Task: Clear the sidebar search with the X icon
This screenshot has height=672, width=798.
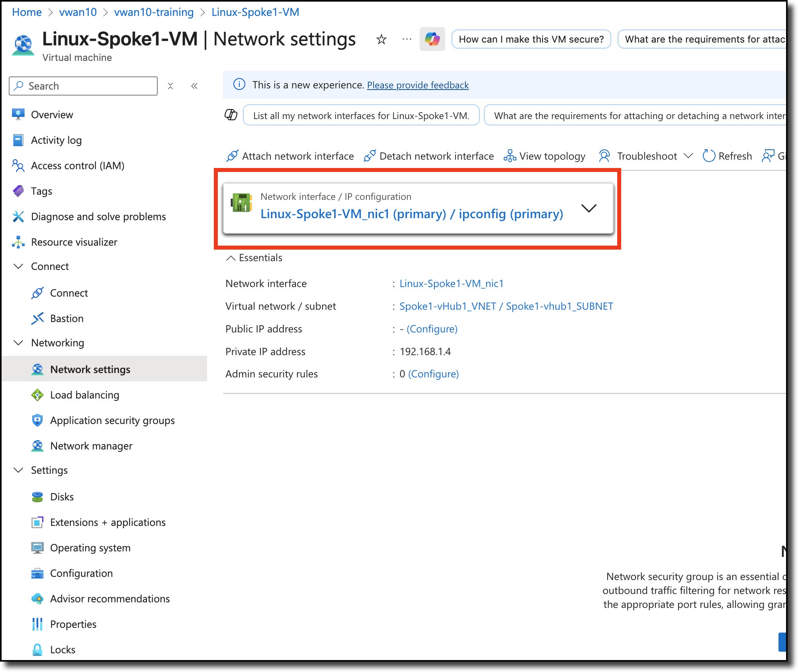Action: tap(170, 86)
